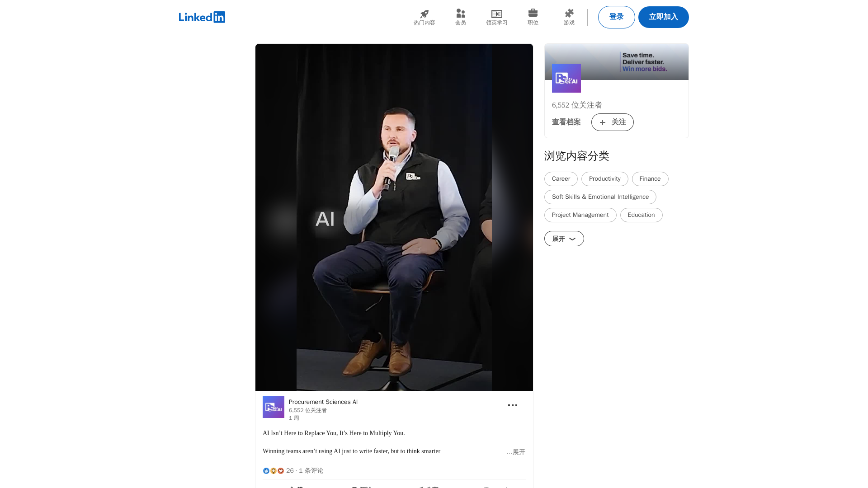The image size is (868, 488).
Task: Click Procurement Sciences AI author name
Action: (323, 402)
